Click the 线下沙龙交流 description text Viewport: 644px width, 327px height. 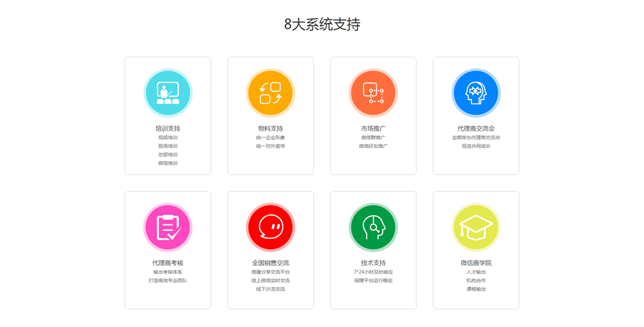pos(270,289)
